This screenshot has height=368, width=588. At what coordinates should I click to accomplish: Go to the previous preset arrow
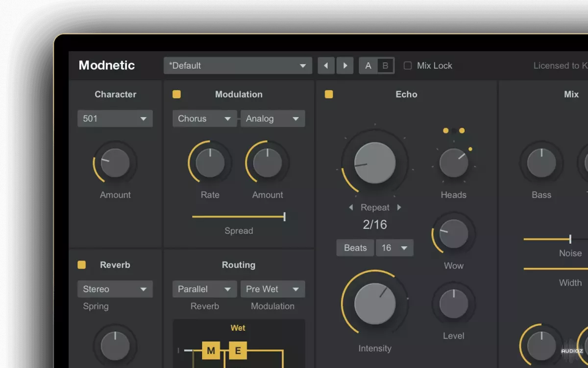coord(326,65)
